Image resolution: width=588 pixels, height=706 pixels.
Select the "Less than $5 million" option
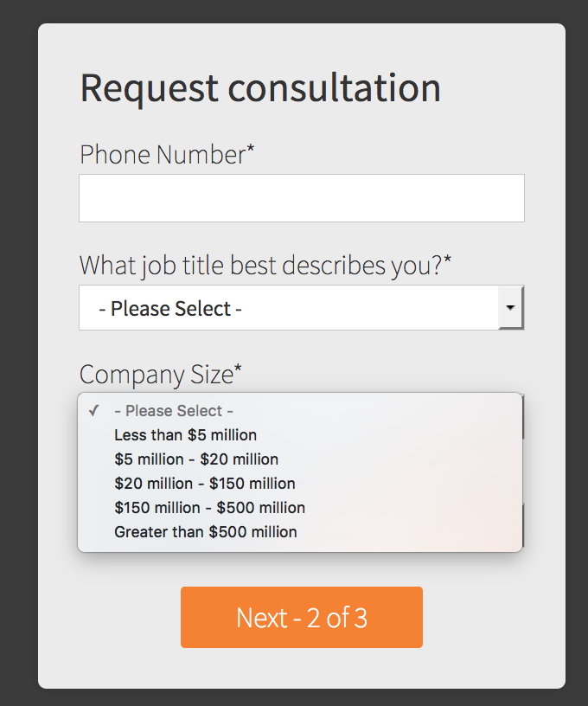(185, 435)
